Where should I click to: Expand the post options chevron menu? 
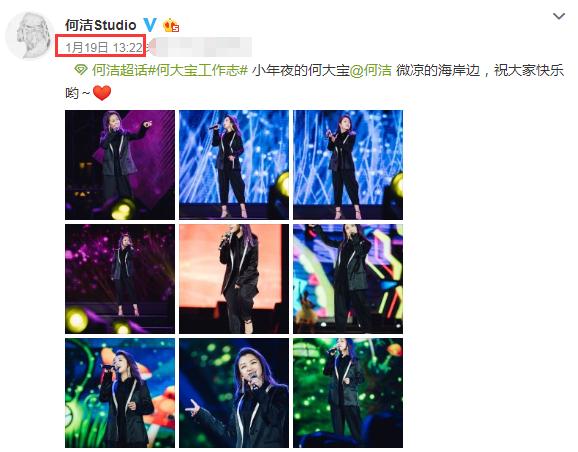[x=559, y=16]
